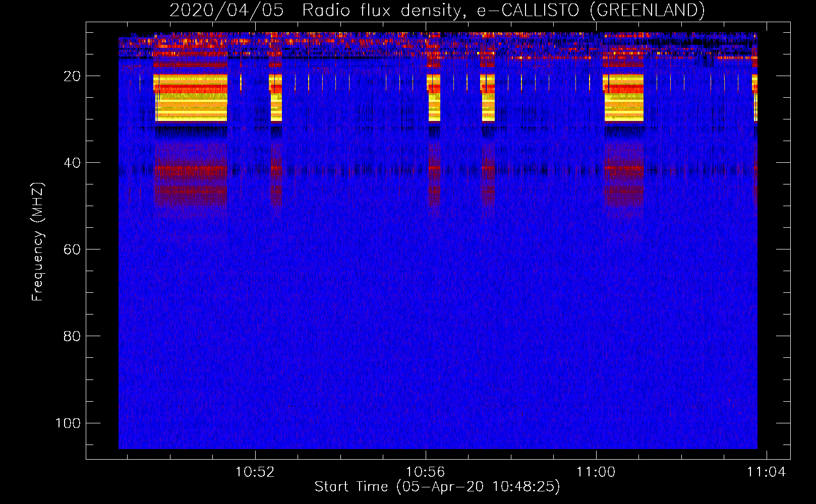816x504 pixels.
Task: Click the '60' frequency tick label
Action: coord(72,249)
